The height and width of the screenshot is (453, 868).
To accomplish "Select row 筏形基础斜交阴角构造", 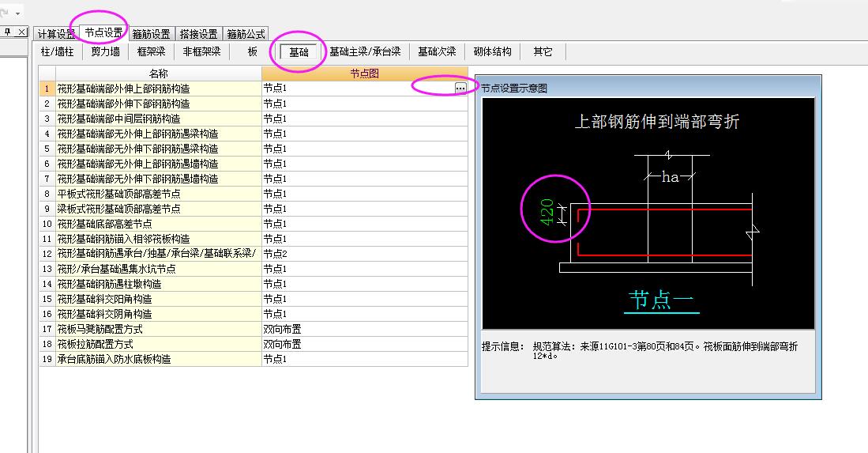I will pos(158,313).
